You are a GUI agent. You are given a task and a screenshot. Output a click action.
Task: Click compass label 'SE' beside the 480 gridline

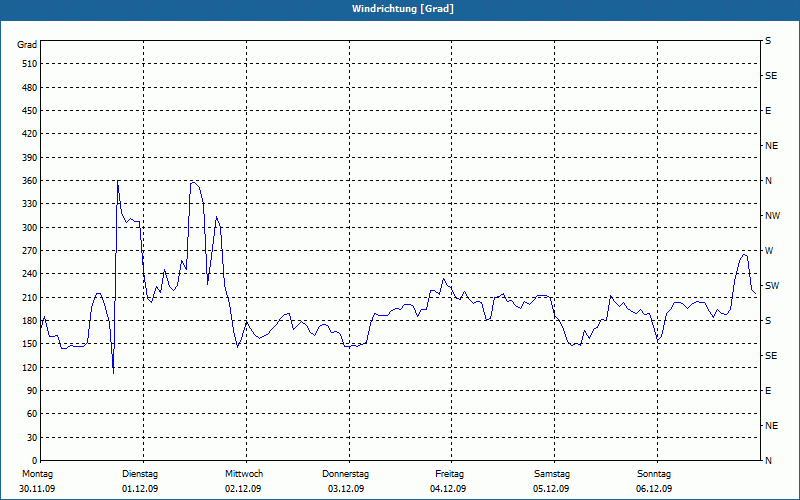[771, 76]
